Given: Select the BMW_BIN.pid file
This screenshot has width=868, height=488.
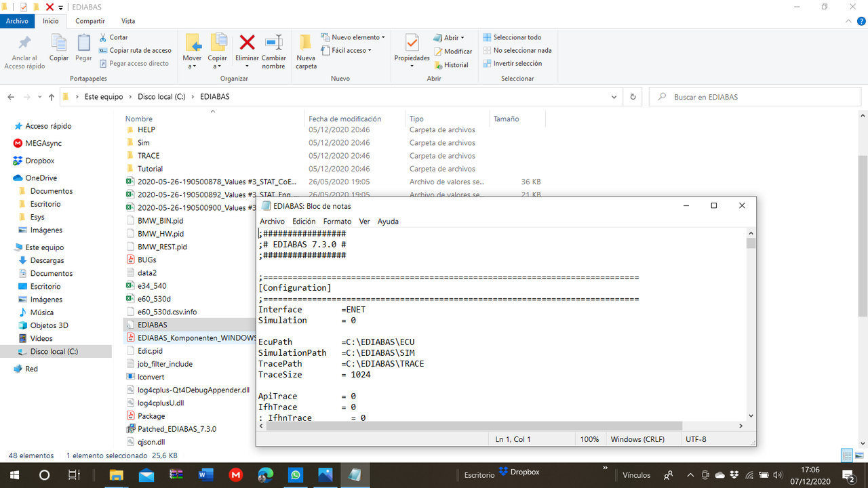Looking at the screenshot, I should pos(160,221).
